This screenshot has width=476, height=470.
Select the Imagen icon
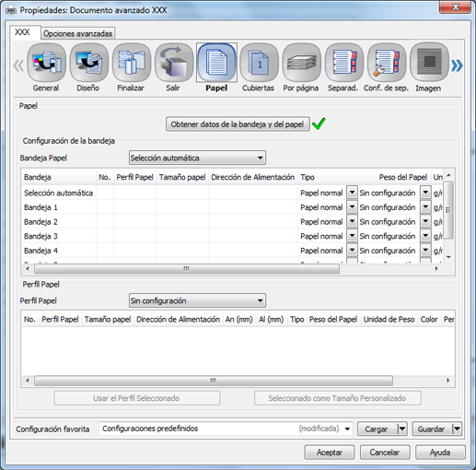click(429, 63)
